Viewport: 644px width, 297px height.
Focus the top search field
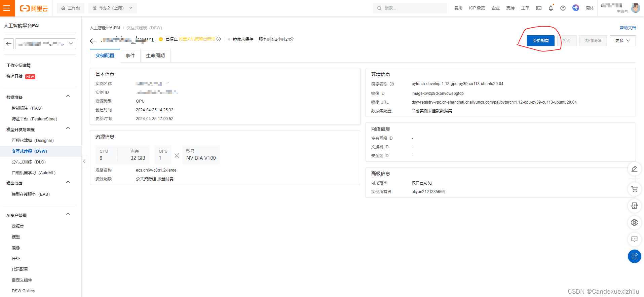click(410, 8)
